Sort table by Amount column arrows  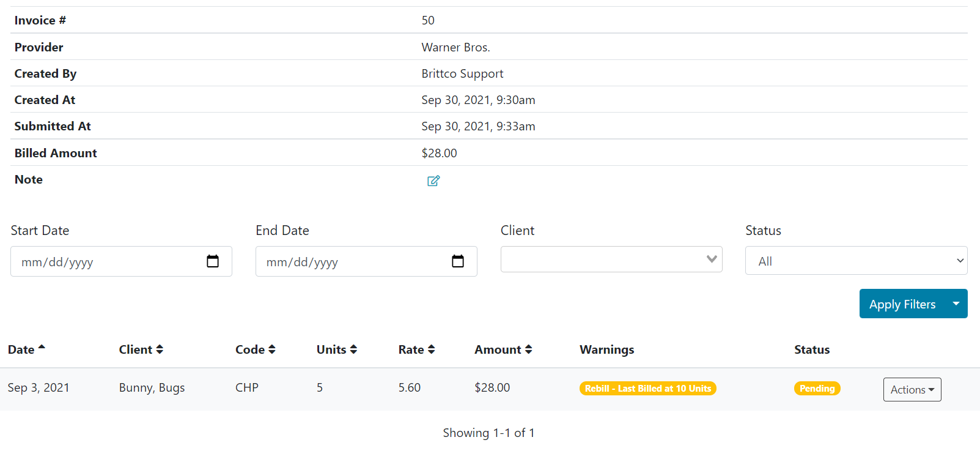click(x=528, y=349)
